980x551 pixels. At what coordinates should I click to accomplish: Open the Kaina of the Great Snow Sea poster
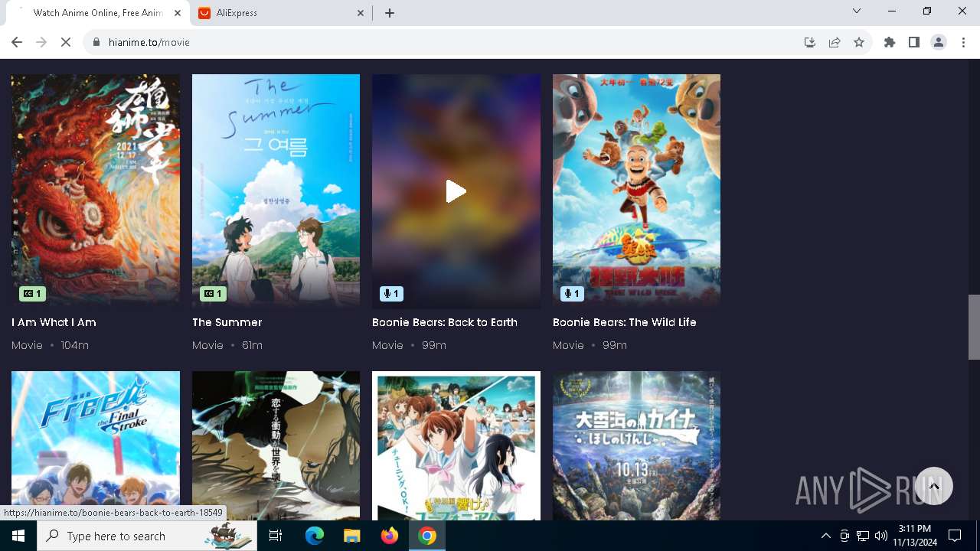click(x=636, y=445)
